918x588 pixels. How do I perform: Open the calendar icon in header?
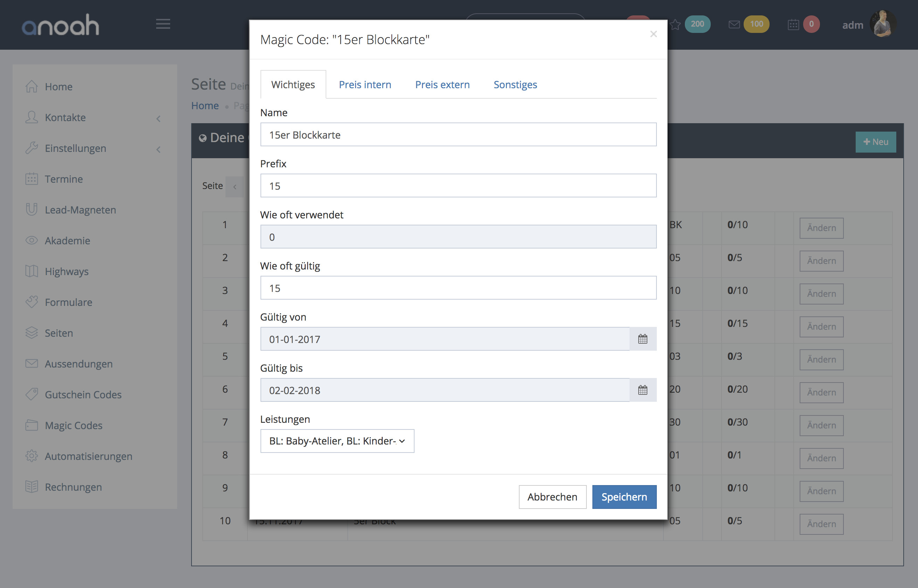(x=793, y=24)
